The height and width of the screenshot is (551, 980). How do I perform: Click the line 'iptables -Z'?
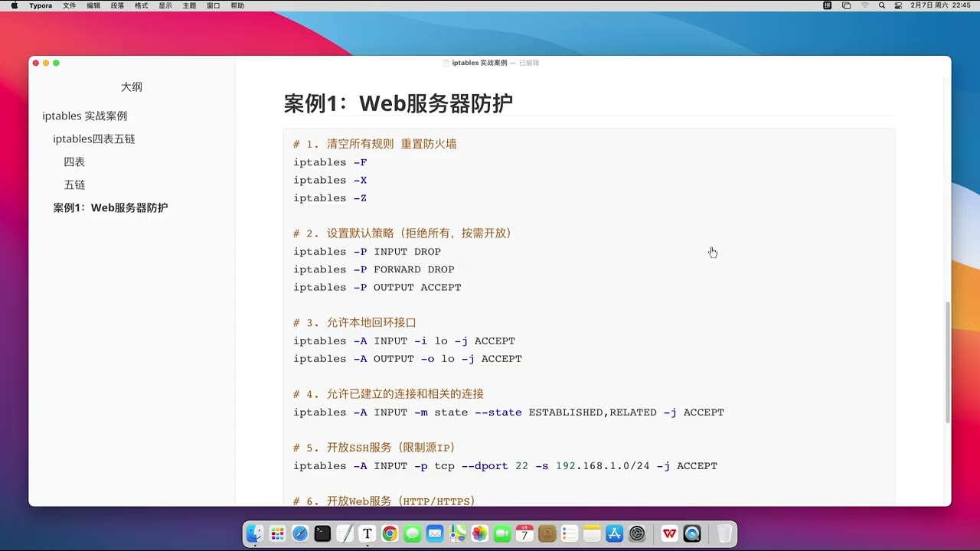(330, 197)
